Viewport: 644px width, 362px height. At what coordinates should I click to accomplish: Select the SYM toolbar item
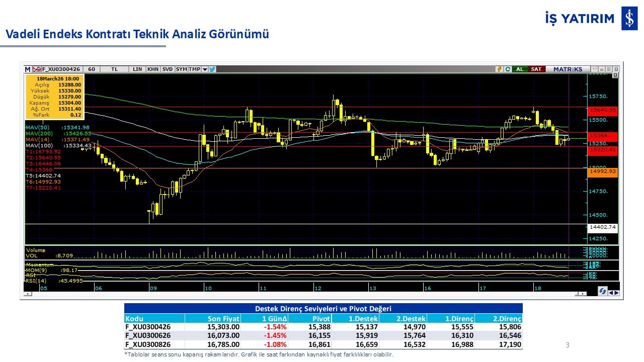pos(181,69)
